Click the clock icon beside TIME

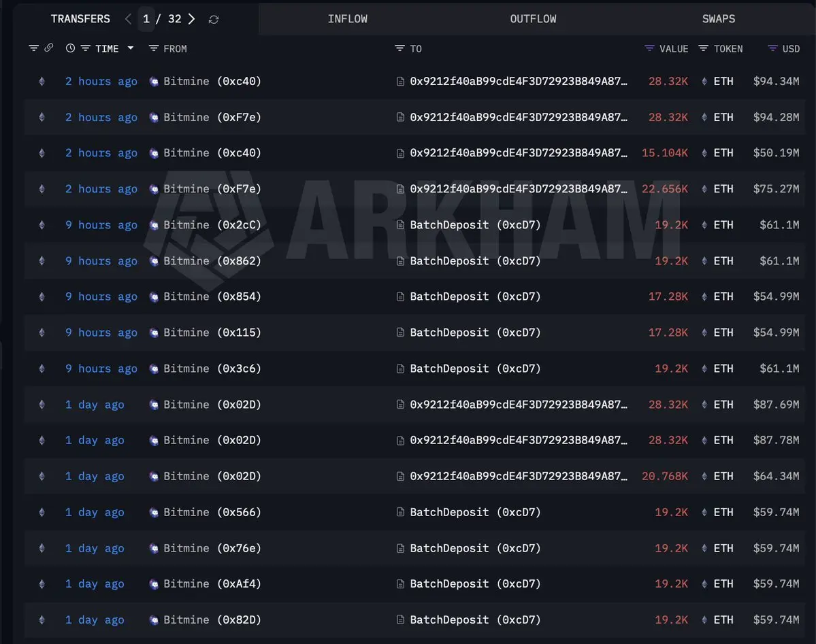point(70,48)
